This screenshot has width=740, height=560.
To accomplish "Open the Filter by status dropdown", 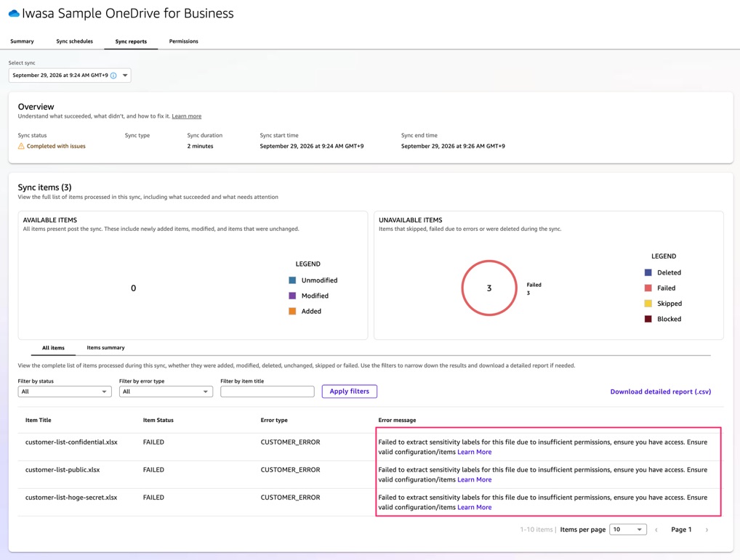I will (x=65, y=391).
